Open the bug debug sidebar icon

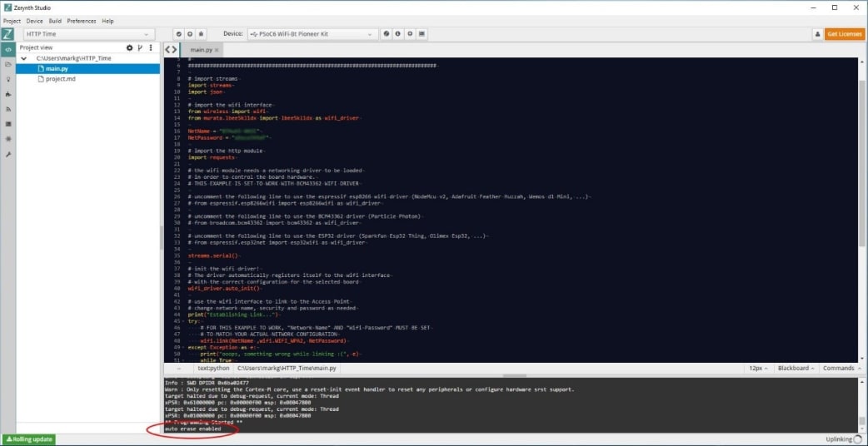[x=7, y=139]
